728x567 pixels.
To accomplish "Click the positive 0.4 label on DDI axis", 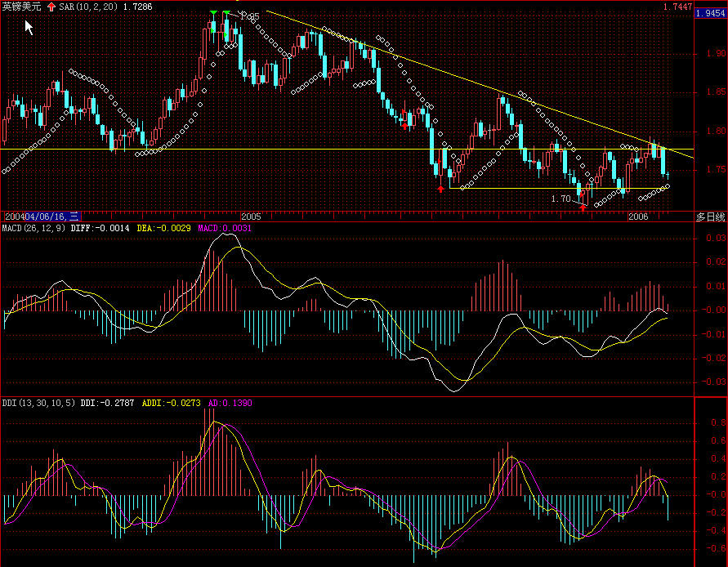I will coord(718,459).
